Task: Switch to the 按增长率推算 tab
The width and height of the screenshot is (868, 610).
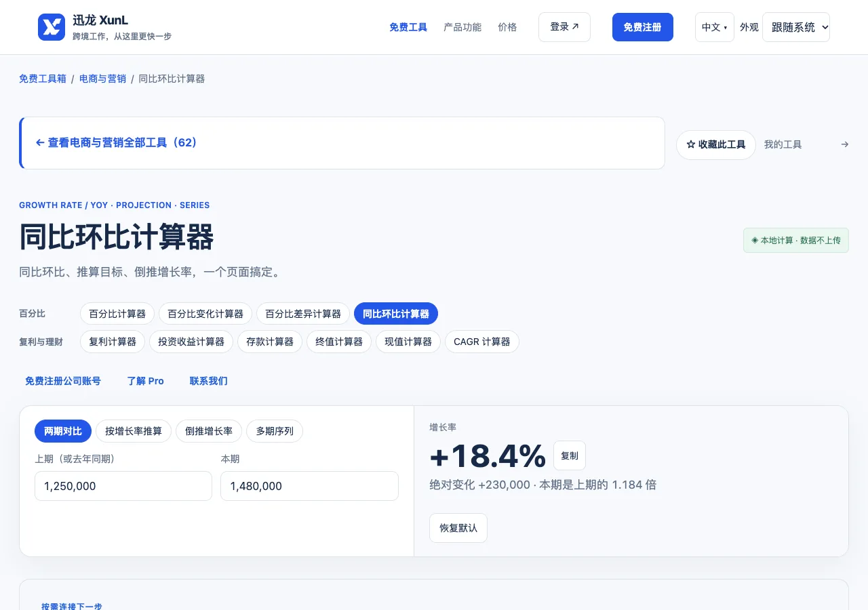Action: pyautogui.click(x=134, y=431)
